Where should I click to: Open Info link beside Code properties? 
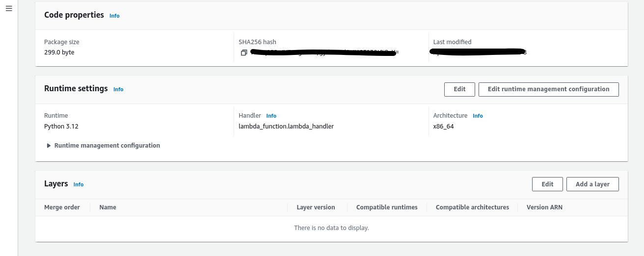pos(114,16)
